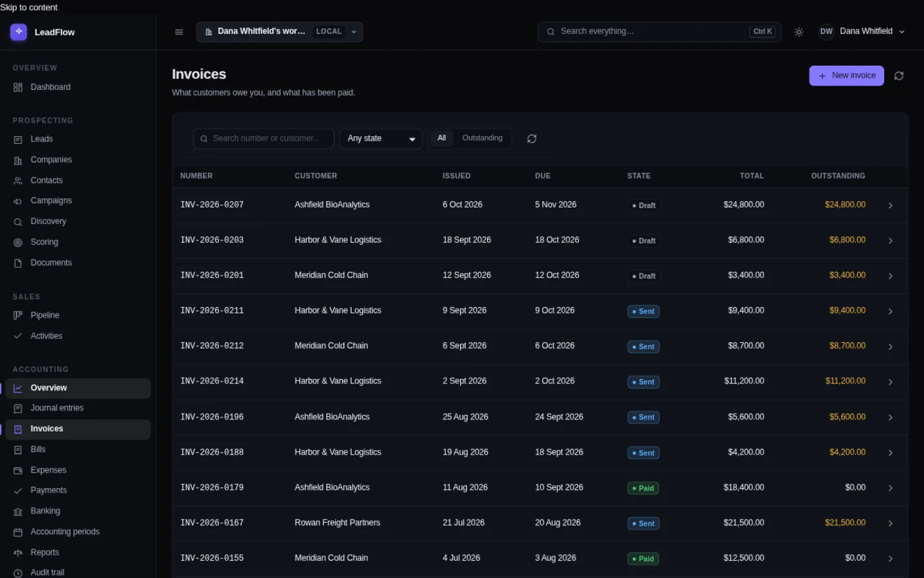
Task: Click the table reload icon beside Outstanding
Action: point(532,139)
